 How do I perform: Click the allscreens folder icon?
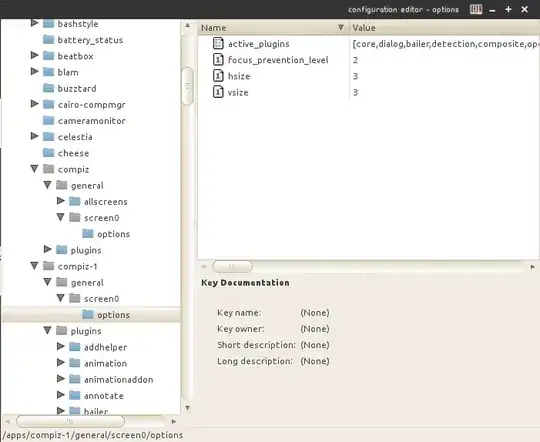click(x=75, y=202)
